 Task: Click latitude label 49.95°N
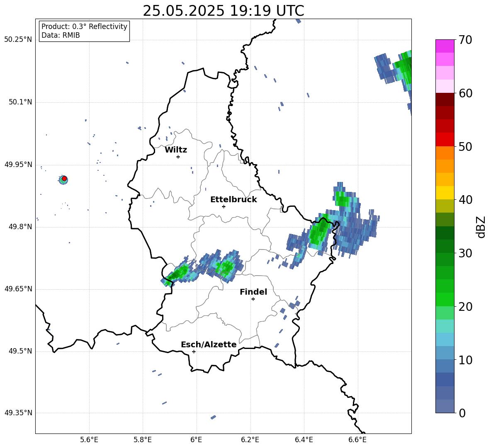click(x=18, y=165)
